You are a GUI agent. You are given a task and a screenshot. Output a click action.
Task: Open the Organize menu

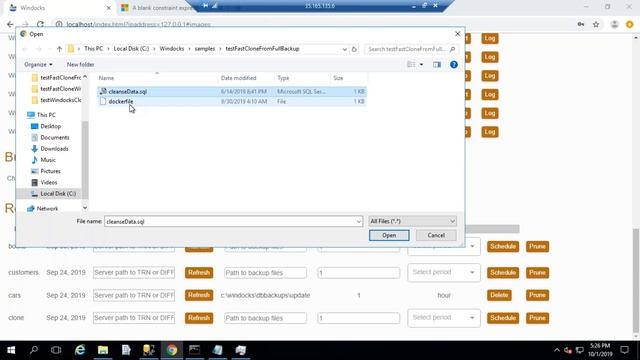pyautogui.click(x=38, y=64)
